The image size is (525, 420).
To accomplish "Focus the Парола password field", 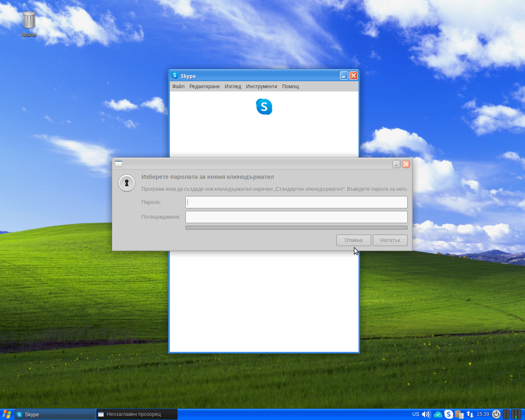I will coord(296,202).
